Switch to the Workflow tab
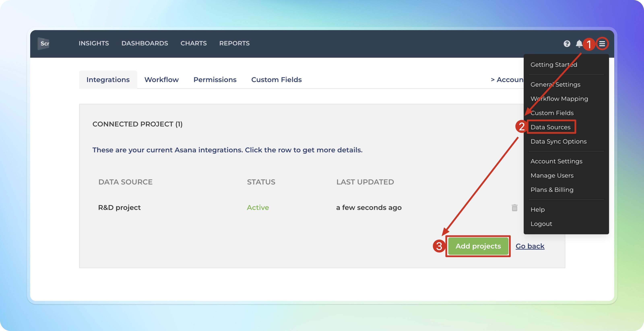This screenshot has width=644, height=331. 161,80
